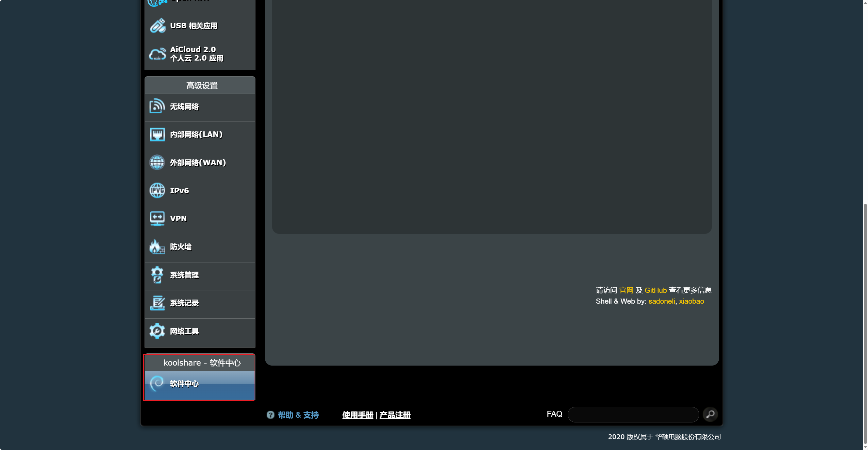
Task: Click the FAQ search magnifier button
Action: (710, 414)
